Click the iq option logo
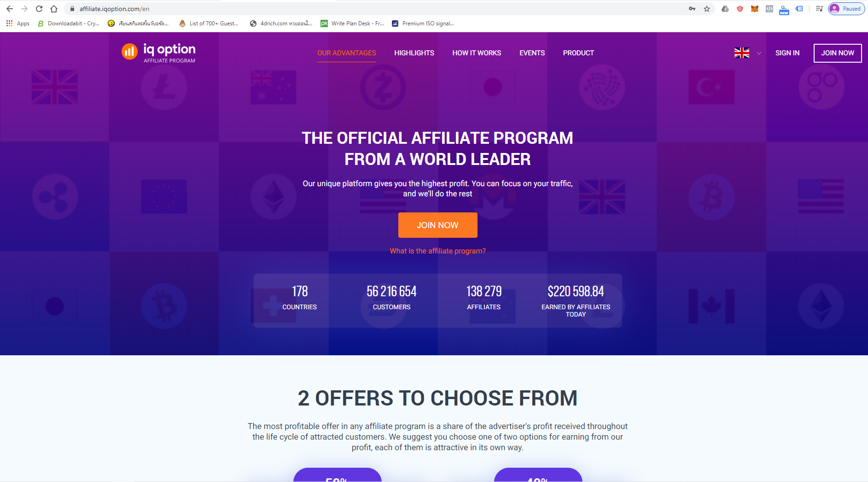Screen dimensions: 868x482 158,53
